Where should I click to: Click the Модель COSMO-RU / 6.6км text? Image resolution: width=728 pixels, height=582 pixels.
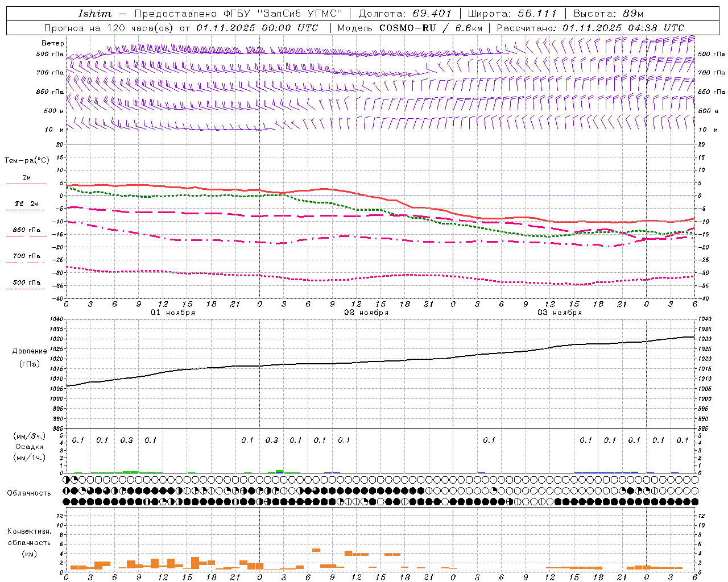(x=410, y=28)
